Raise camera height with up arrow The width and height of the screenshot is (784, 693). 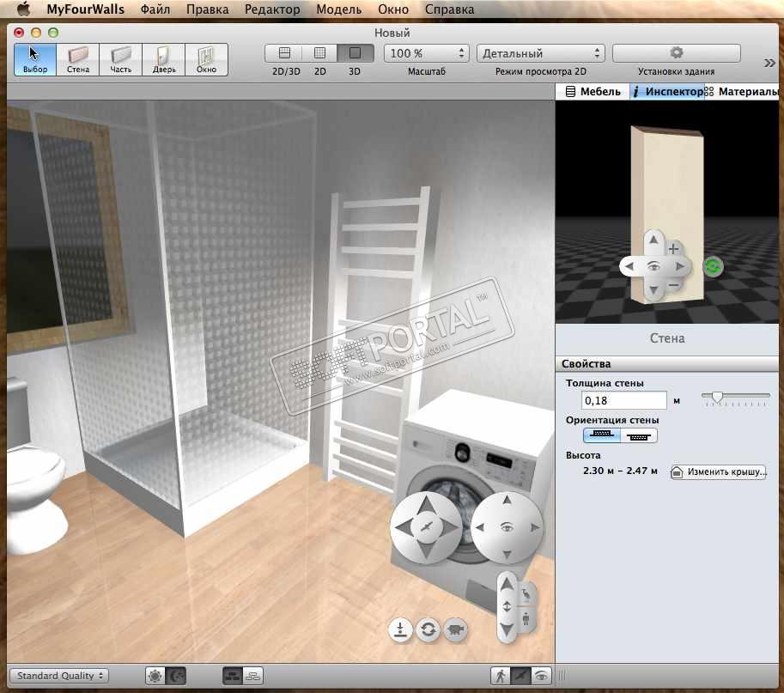[507, 584]
